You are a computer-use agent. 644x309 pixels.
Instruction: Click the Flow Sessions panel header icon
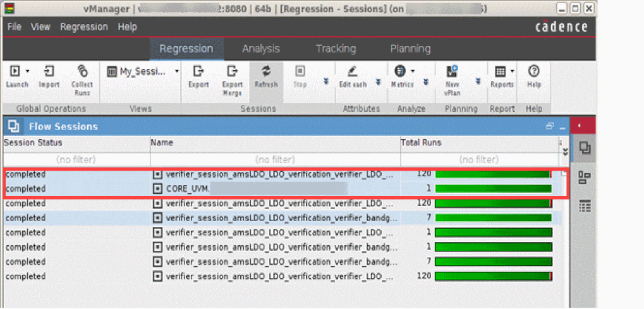[13, 126]
